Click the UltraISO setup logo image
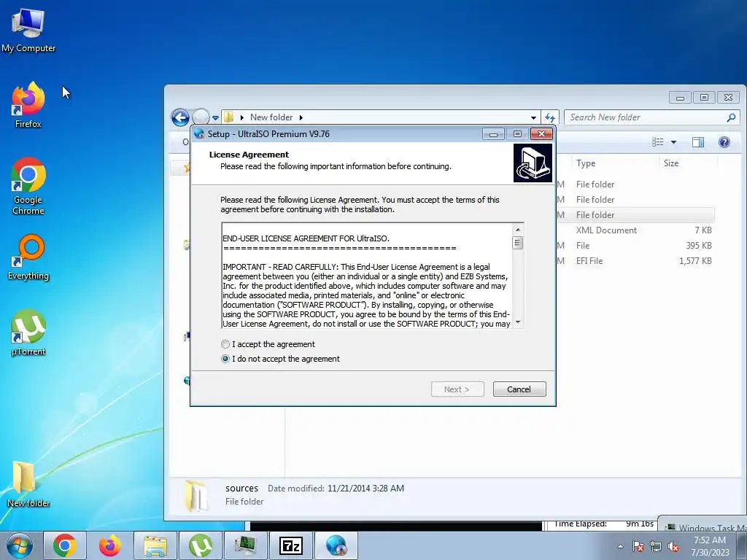 click(533, 163)
